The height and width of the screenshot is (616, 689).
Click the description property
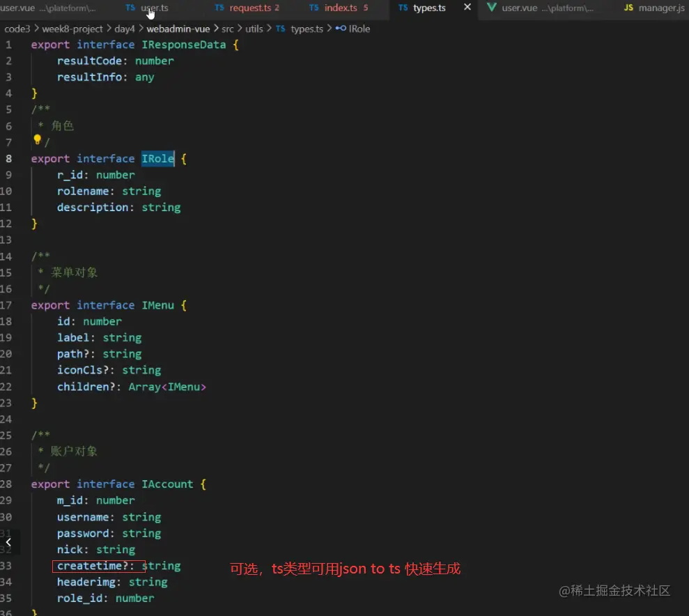(93, 208)
